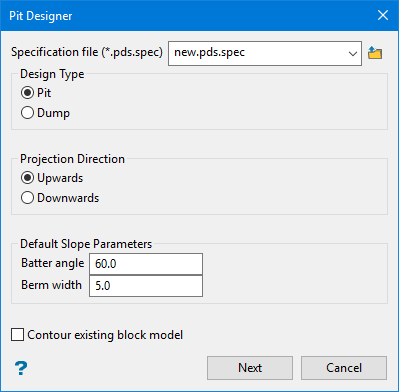This screenshot has height=392, width=399.
Task: Enable Contour existing block model checkbox
Action: point(17,335)
